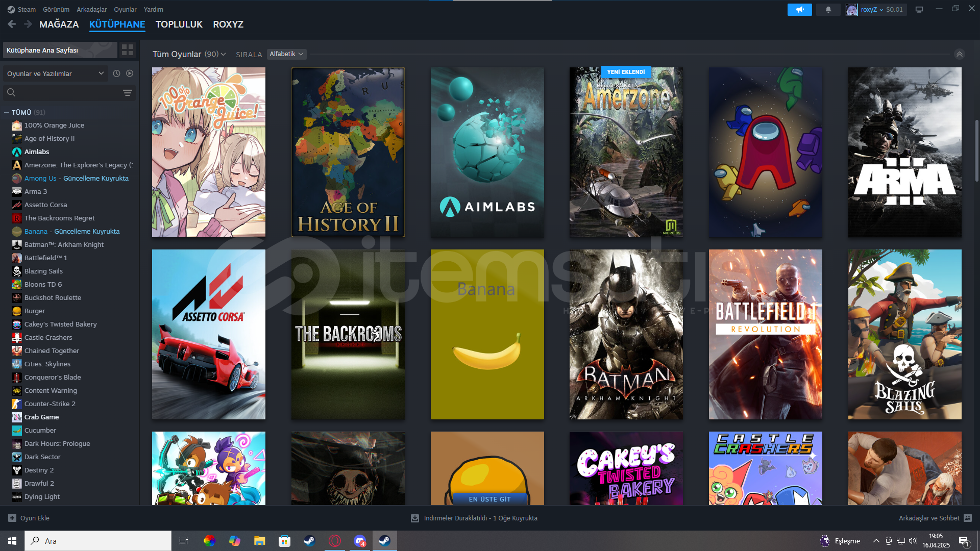Click Windows taskbar Ara search box
This screenshot has height=551, width=980.
pos(98,541)
